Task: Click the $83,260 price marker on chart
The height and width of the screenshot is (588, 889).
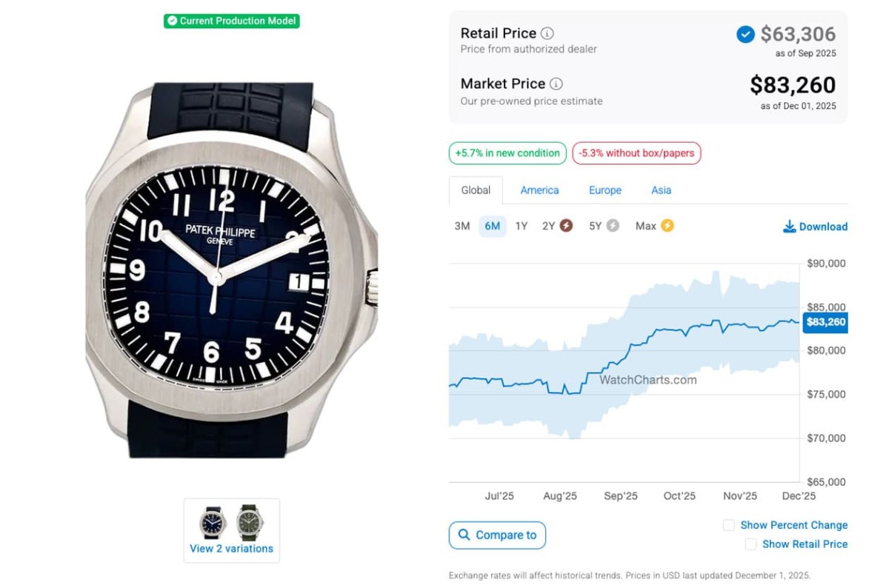Action: point(825,322)
